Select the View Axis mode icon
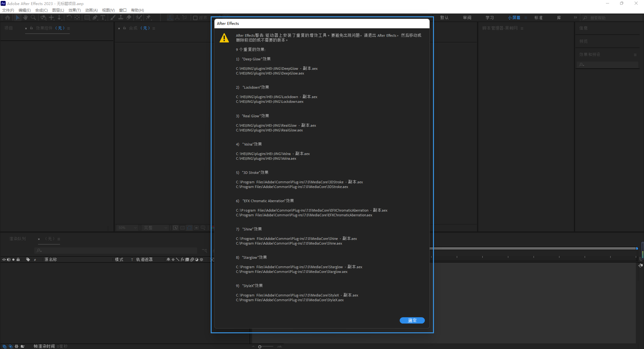 pyautogui.click(x=185, y=18)
